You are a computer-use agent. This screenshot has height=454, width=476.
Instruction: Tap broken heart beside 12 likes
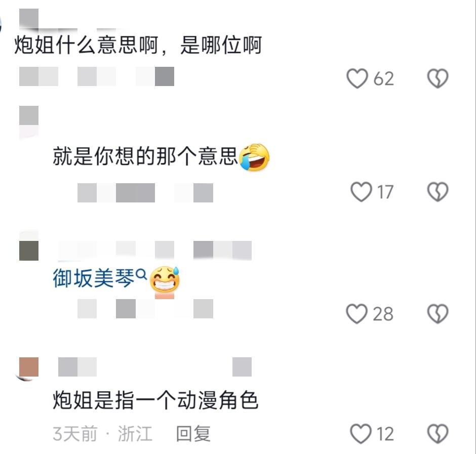tap(438, 434)
